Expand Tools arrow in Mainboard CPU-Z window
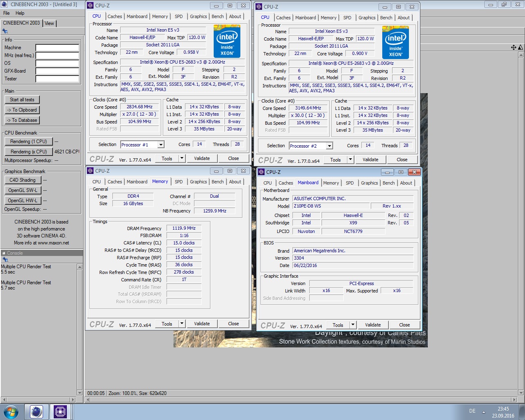Screen dimensions: 525x420 353,325
